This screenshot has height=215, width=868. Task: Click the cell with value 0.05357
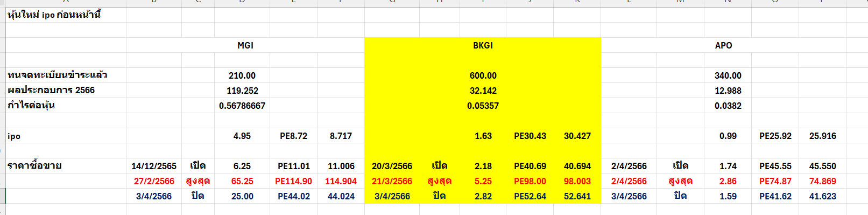click(x=483, y=106)
